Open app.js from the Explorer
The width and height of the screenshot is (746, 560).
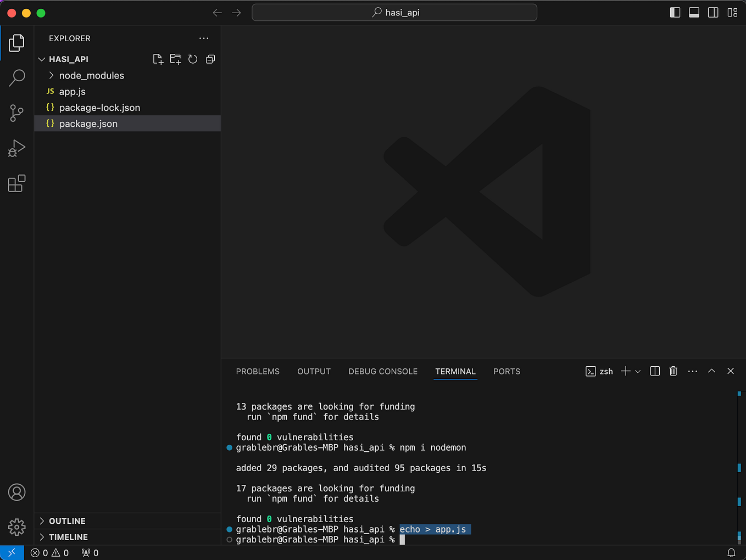coord(72,92)
